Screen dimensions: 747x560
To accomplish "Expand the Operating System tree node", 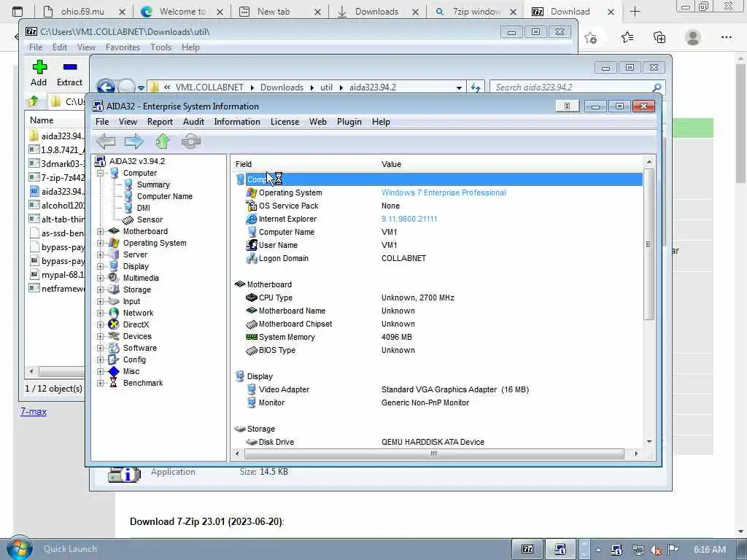I will [x=101, y=243].
